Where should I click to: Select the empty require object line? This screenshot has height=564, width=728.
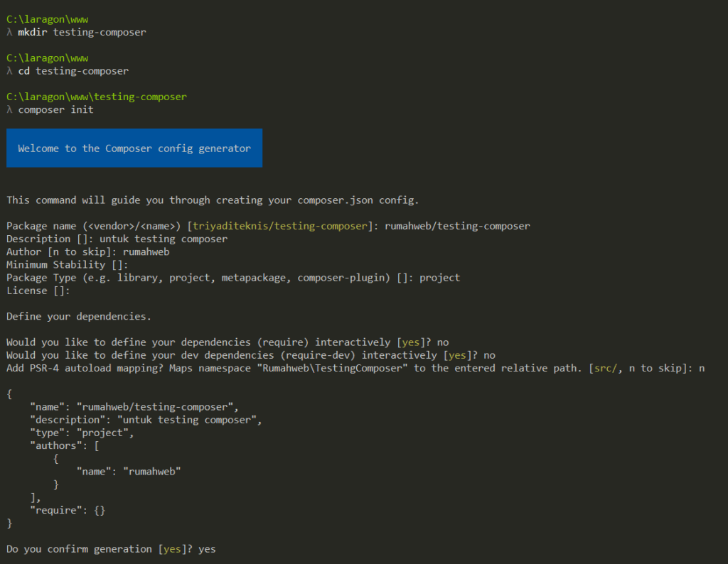tap(68, 509)
